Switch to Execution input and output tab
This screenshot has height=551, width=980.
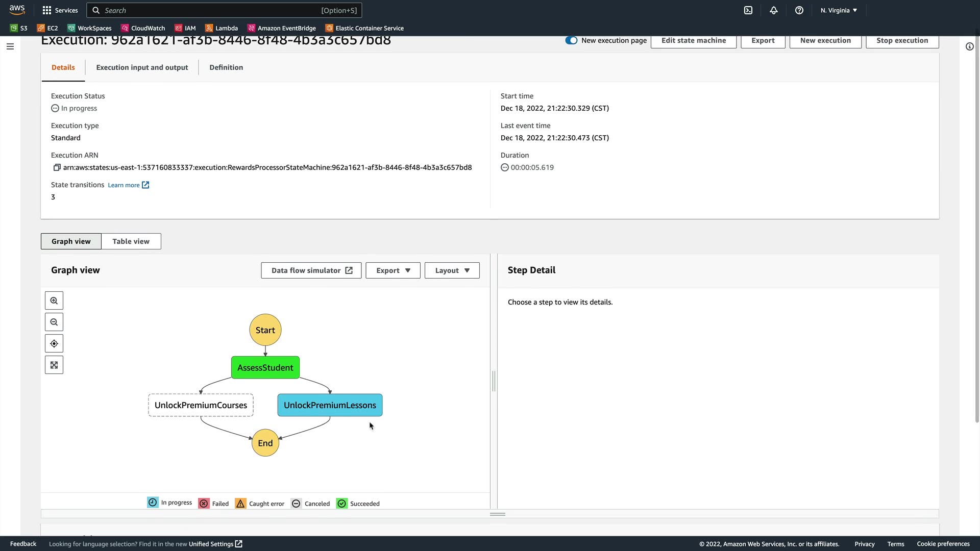tap(142, 67)
